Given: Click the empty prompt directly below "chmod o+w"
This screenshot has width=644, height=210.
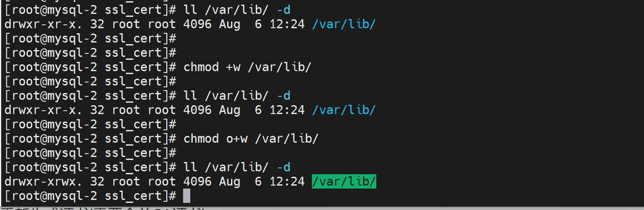Looking at the screenshot, I should click(90, 153).
